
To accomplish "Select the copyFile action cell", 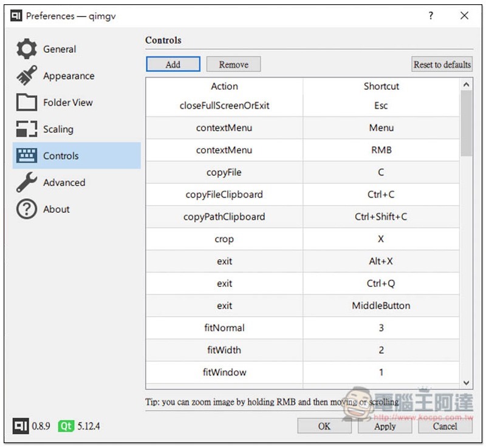I will point(224,172).
